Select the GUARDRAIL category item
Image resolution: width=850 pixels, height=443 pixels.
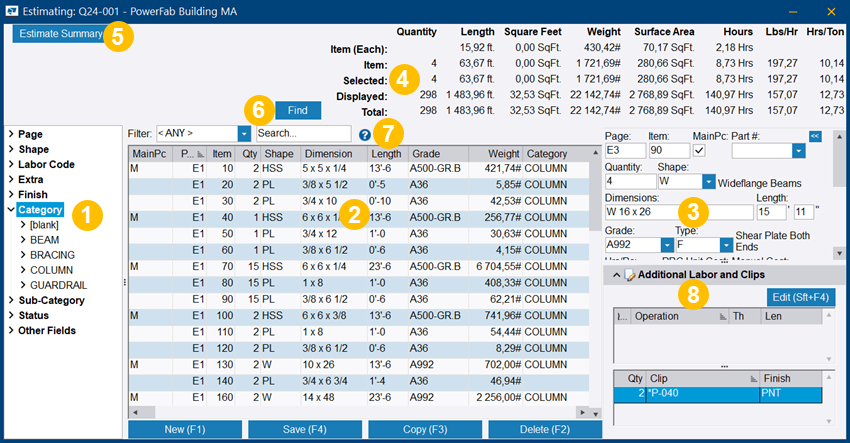[59, 285]
